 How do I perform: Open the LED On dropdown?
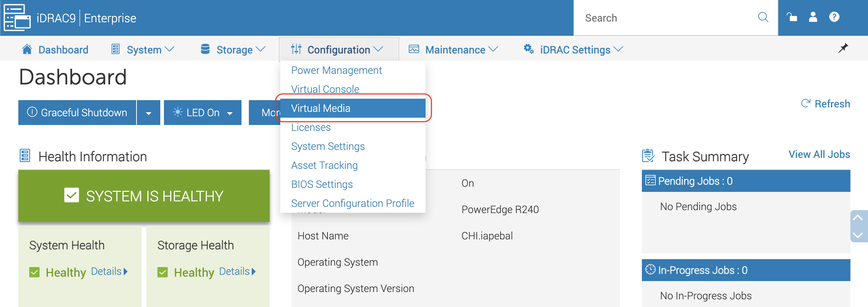click(x=203, y=113)
